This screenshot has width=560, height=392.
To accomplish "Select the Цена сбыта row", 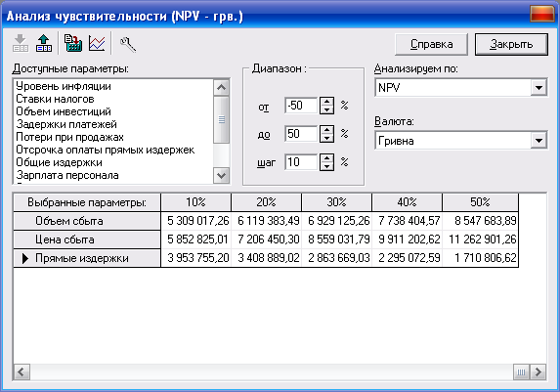I will (x=87, y=240).
